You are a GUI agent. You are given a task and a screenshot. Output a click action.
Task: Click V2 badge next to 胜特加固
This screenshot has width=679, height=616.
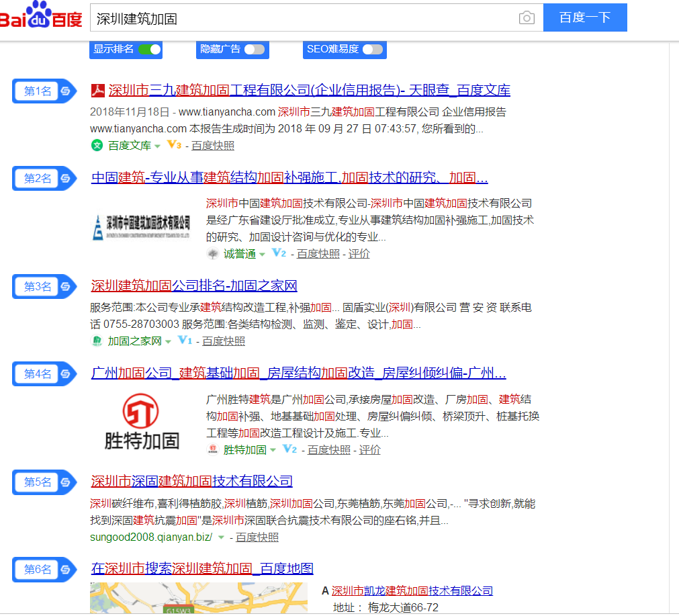pyautogui.click(x=289, y=449)
